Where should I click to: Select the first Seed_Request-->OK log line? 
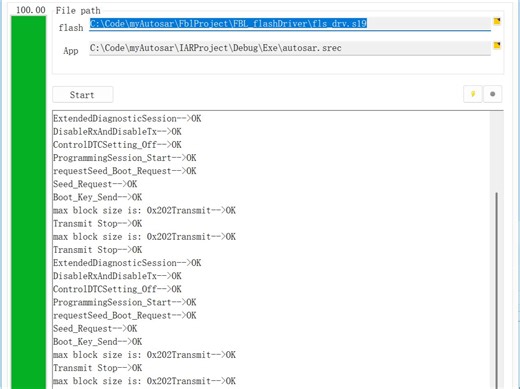[95, 184]
